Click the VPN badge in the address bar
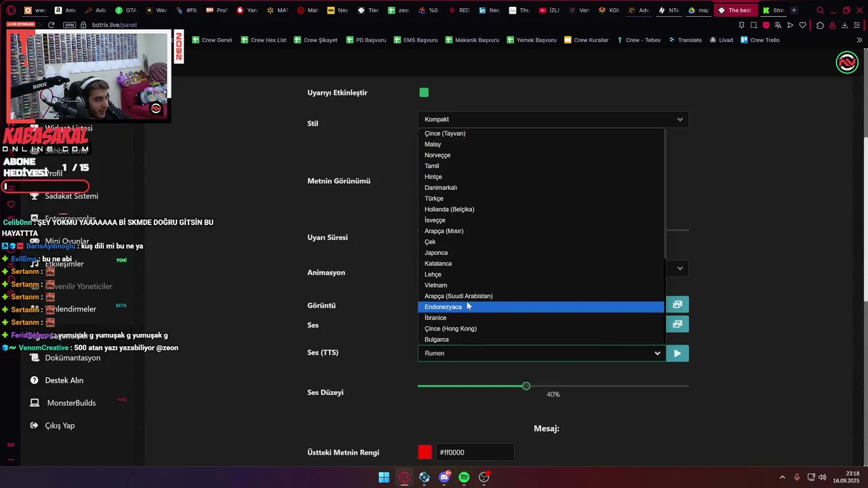The height and width of the screenshot is (488, 868). point(69,24)
